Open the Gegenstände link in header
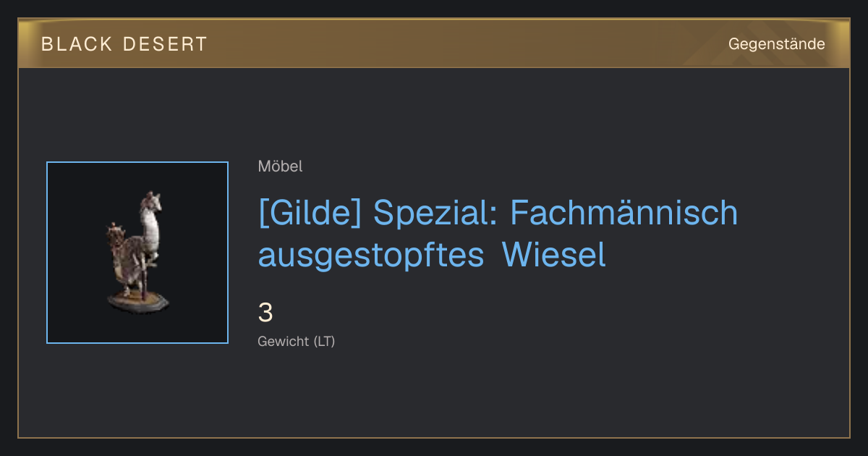868x456 pixels. click(776, 44)
